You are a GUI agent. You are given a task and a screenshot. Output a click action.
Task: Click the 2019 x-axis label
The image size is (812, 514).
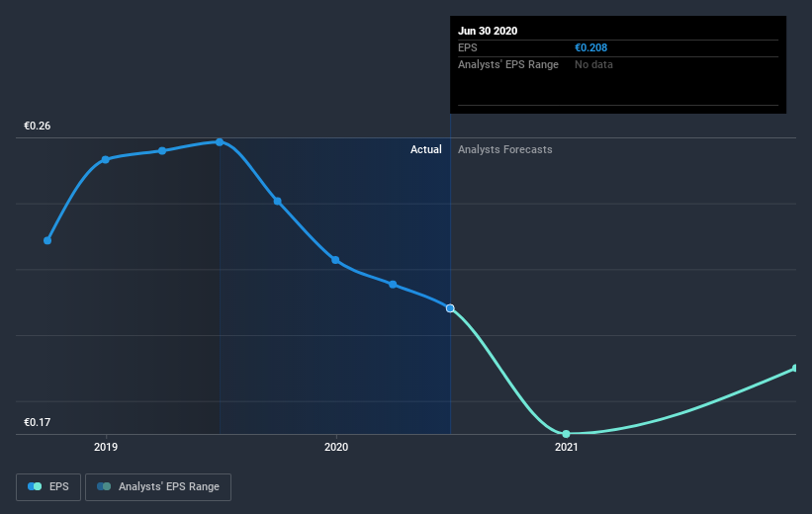click(x=106, y=447)
